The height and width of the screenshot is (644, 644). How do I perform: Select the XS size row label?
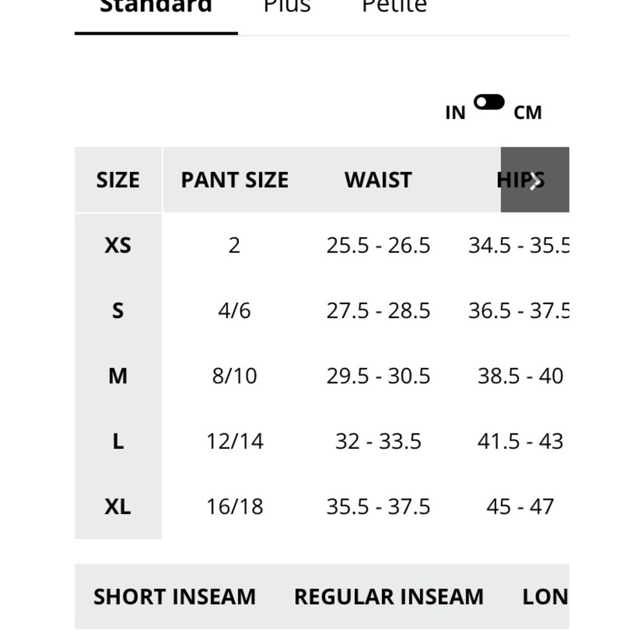coord(118,245)
